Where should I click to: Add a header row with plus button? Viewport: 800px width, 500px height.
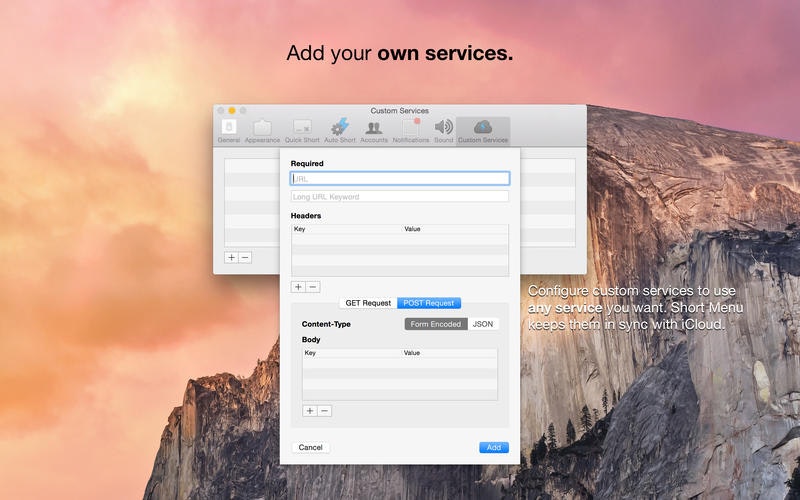pyautogui.click(x=298, y=287)
